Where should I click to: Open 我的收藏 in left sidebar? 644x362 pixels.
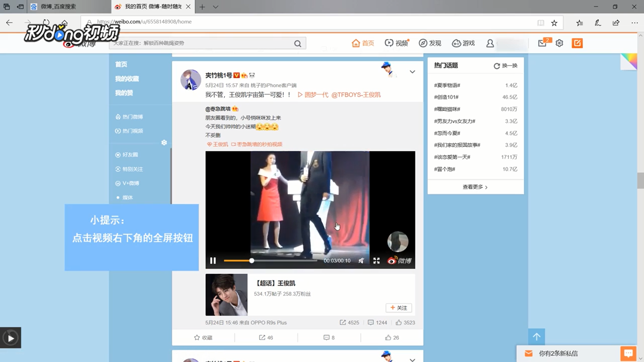(127, 79)
